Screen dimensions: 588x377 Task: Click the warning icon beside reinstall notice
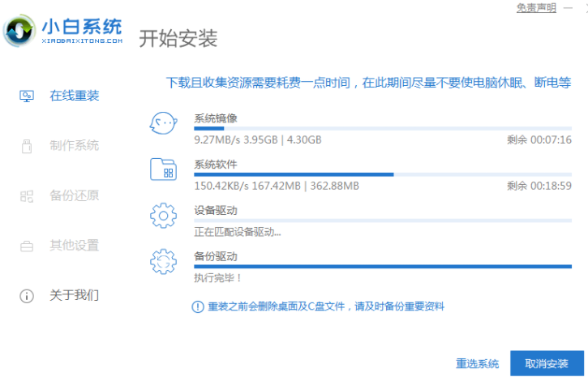197,306
